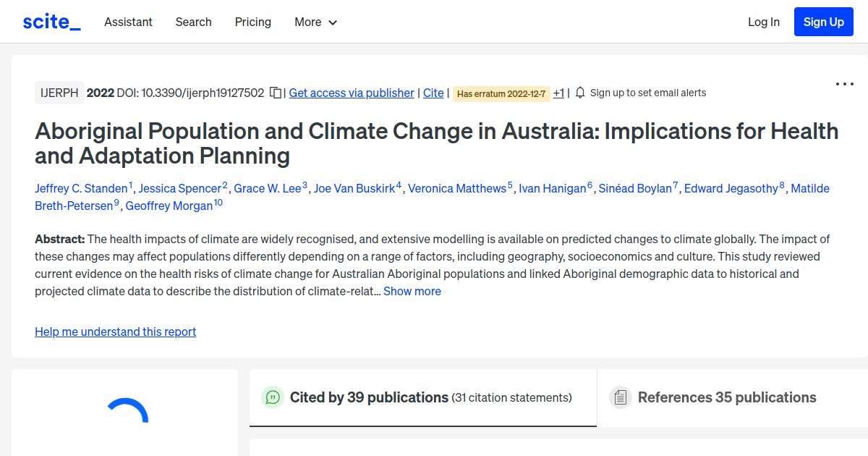The image size is (868, 456).
Task: Expand the More navigation dropdown
Action: point(315,22)
